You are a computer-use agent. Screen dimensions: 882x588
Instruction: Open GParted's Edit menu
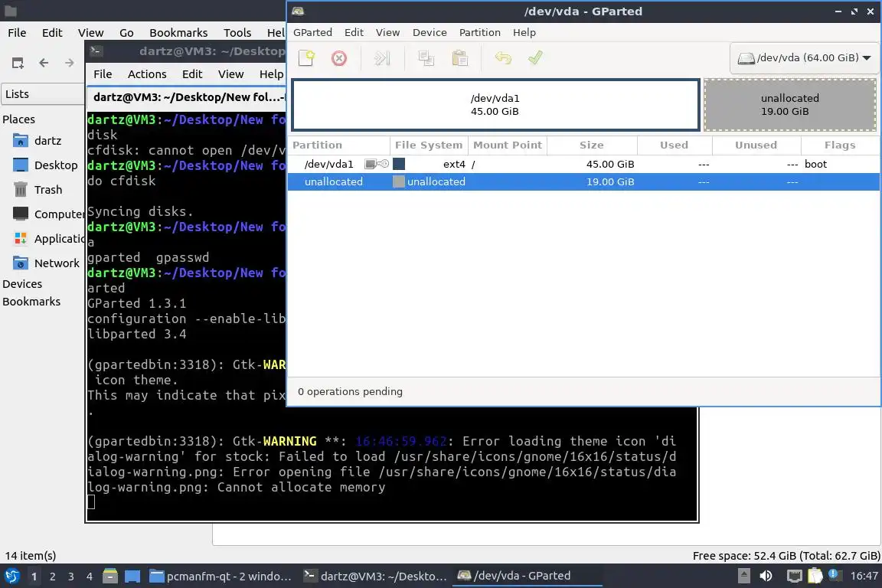click(x=354, y=33)
